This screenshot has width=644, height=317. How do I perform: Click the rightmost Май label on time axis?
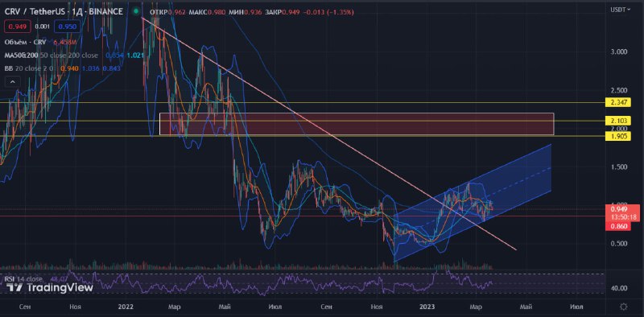526,307
